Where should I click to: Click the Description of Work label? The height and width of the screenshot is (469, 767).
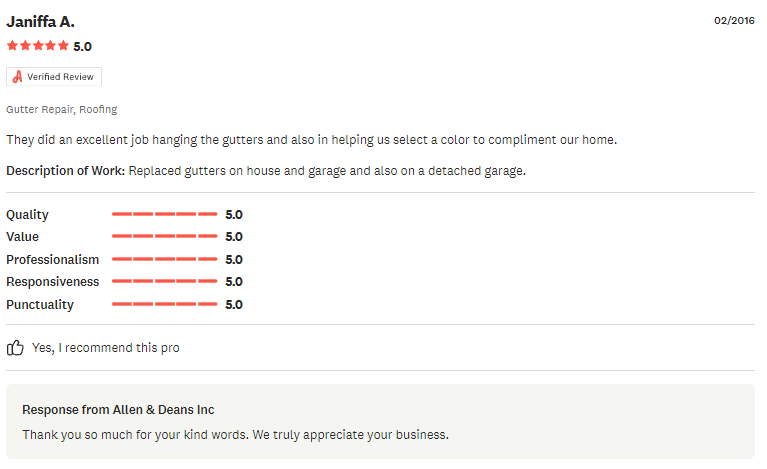[66, 171]
